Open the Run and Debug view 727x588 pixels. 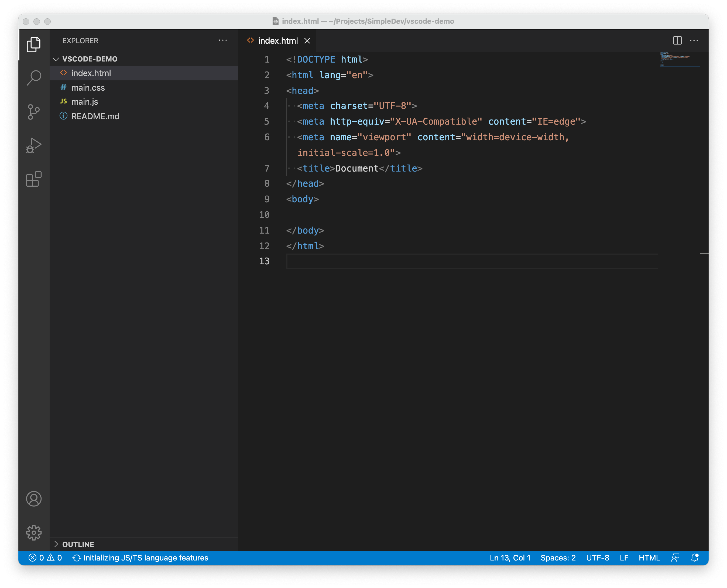[x=34, y=145]
